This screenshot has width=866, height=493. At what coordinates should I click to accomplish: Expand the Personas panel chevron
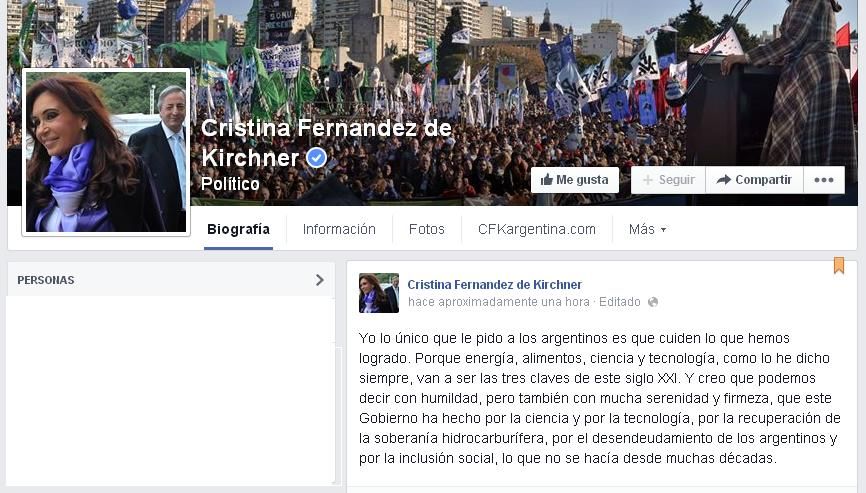pyautogui.click(x=320, y=280)
